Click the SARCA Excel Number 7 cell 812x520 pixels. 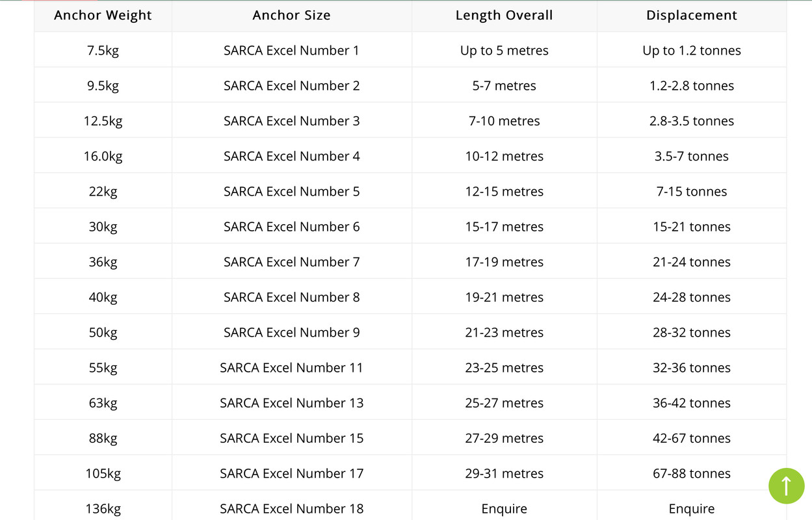pyautogui.click(x=292, y=261)
